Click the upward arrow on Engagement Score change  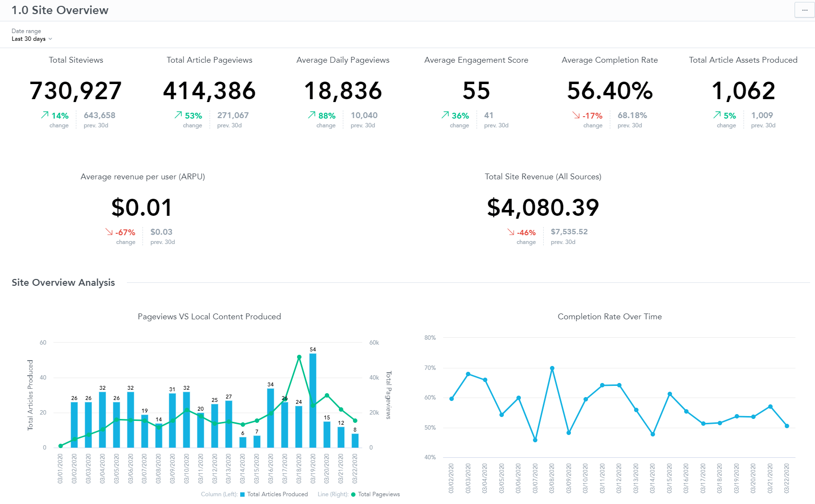point(444,115)
